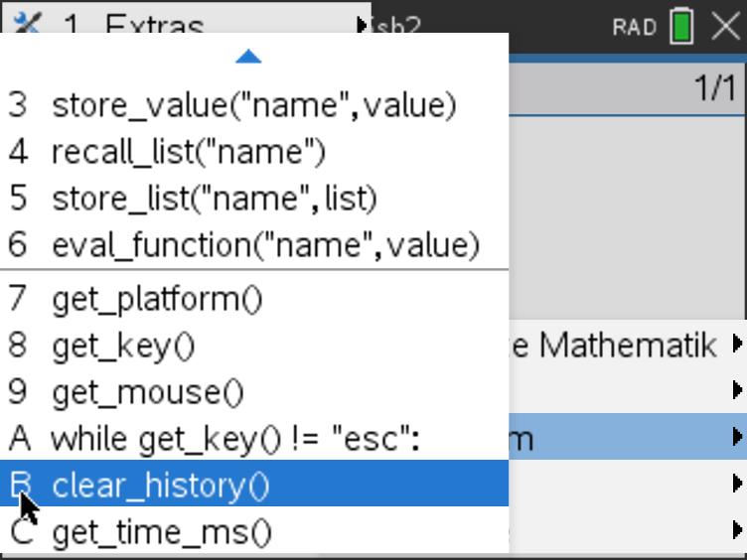Choose recall_list("name") from the menu

189,152
